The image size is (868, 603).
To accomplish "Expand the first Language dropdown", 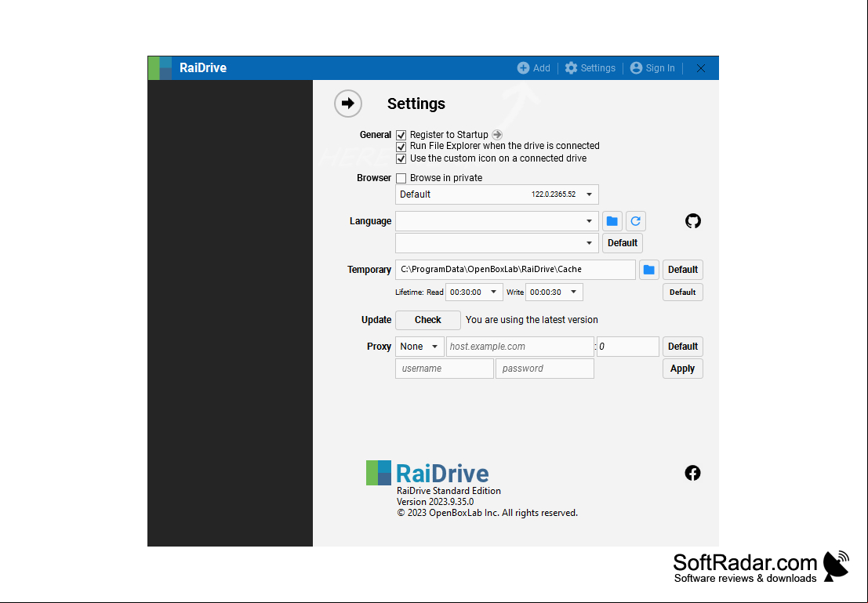I will (496, 221).
